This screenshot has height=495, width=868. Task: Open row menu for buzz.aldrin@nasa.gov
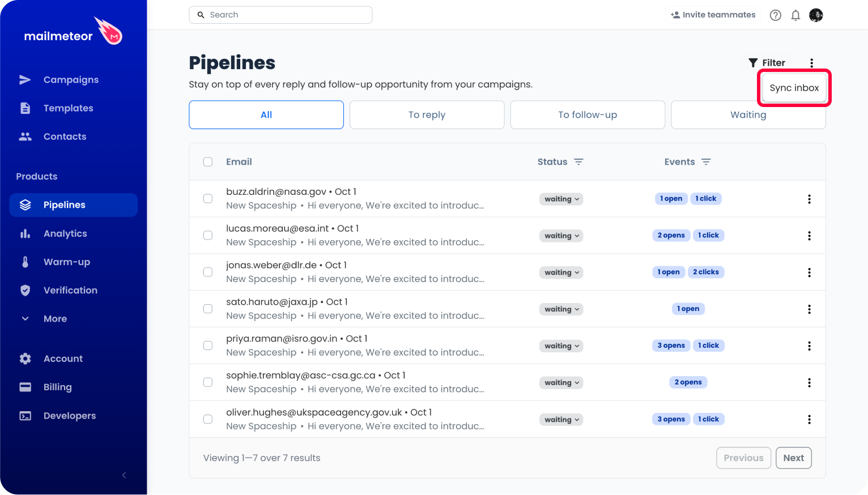pos(809,199)
